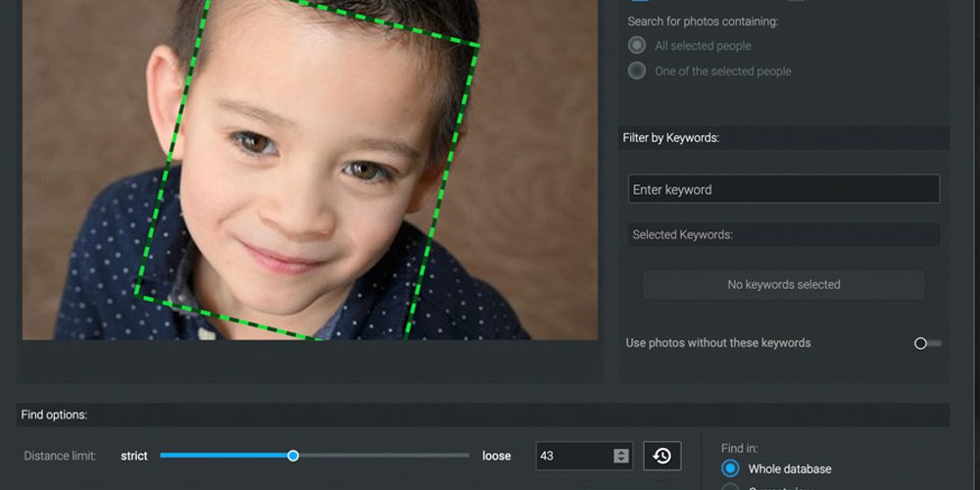Click the 'Selected Keywords:' label

(x=682, y=235)
